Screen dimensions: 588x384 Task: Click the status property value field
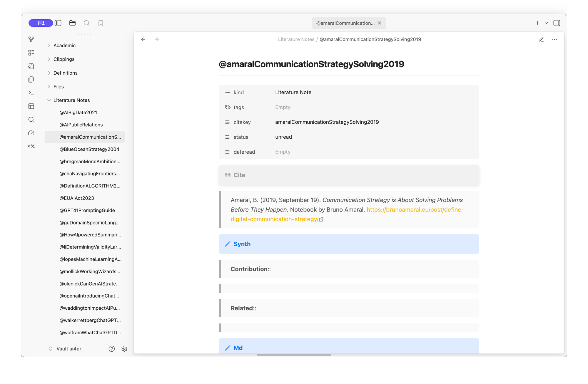coord(283,137)
